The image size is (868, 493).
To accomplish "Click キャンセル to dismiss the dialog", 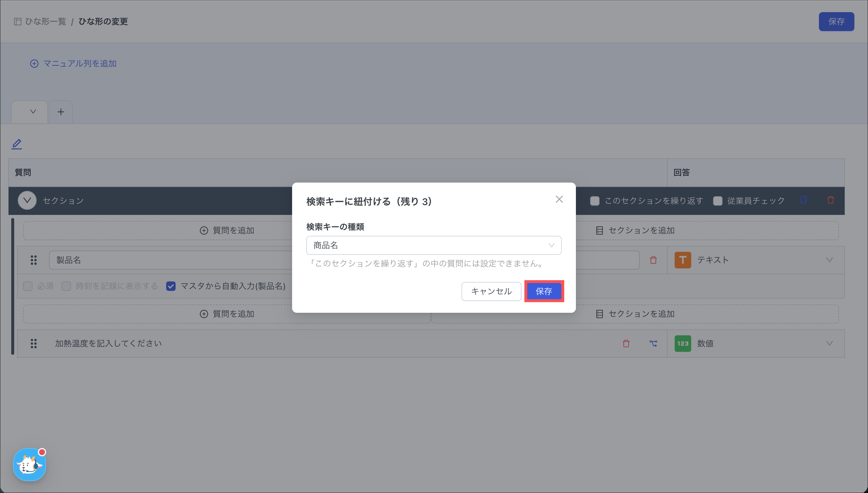I will click(x=491, y=291).
